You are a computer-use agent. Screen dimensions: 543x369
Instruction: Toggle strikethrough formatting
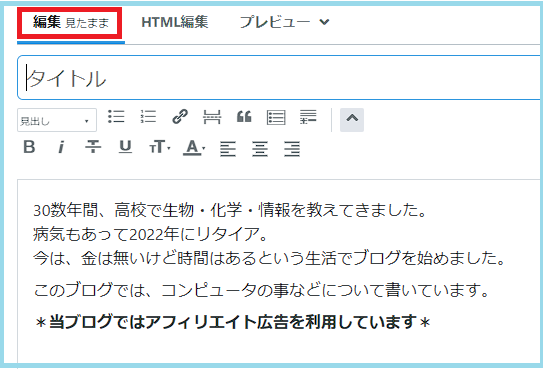pyautogui.click(x=93, y=147)
